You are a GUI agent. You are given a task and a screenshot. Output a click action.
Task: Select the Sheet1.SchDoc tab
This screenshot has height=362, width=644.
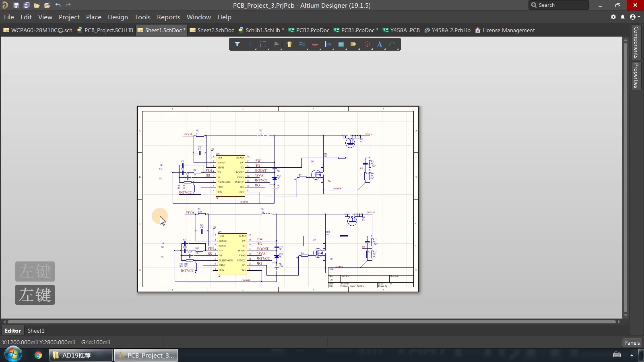click(161, 30)
